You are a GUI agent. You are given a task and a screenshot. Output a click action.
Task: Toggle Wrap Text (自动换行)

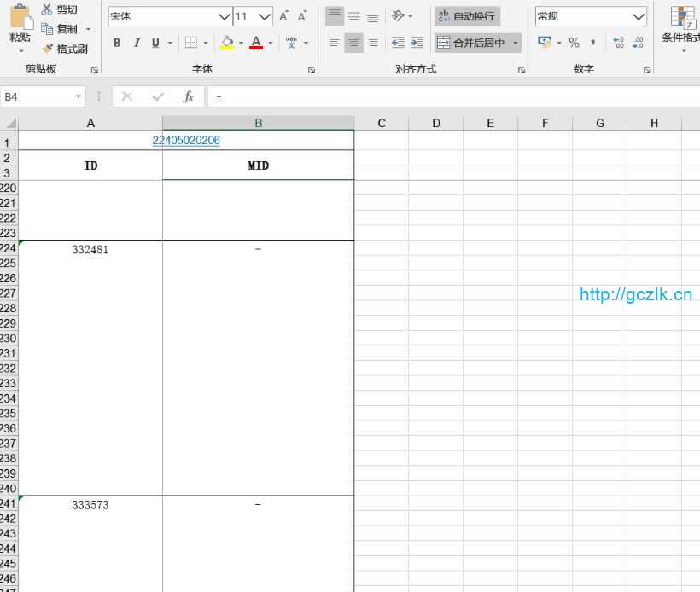pyautogui.click(x=467, y=16)
